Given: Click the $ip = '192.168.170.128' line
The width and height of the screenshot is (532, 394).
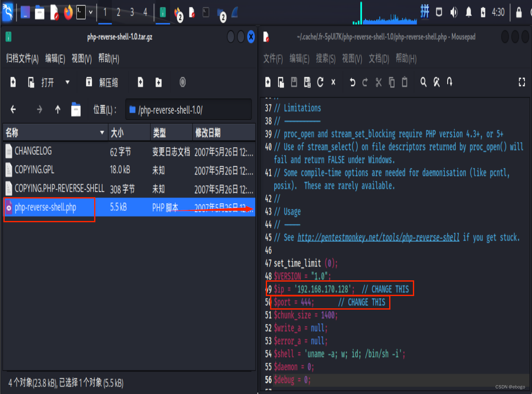Looking at the screenshot, I should [x=341, y=289].
